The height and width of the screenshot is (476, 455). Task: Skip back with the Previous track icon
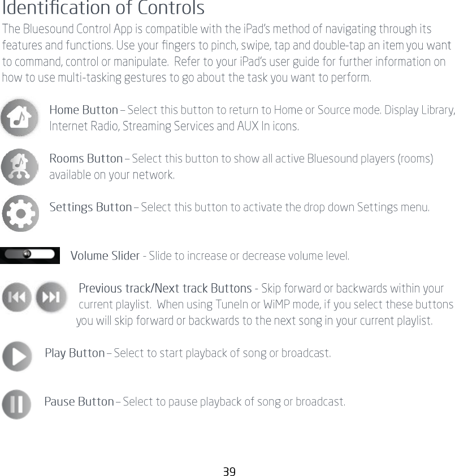click(x=17, y=297)
